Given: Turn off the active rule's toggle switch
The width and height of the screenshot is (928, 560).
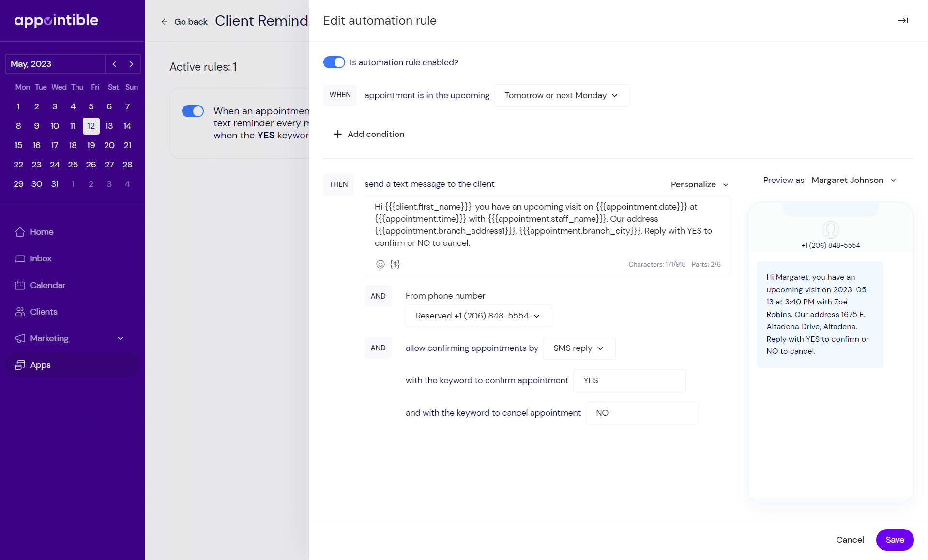Looking at the screenshot, I should coord(193,111).
